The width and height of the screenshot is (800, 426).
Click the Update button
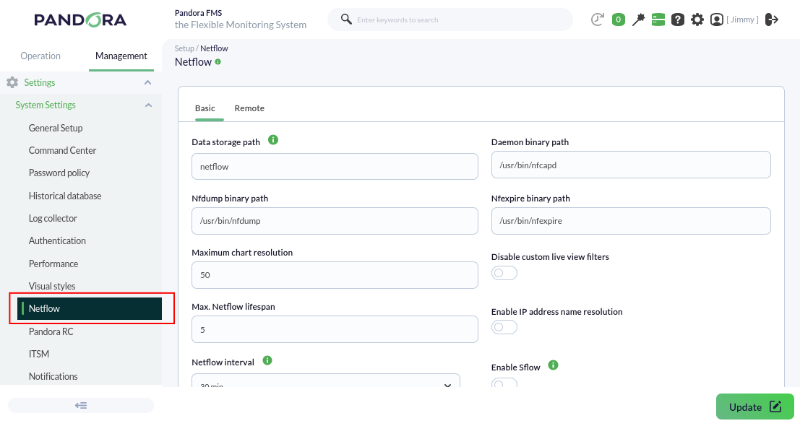coord(755,407)
